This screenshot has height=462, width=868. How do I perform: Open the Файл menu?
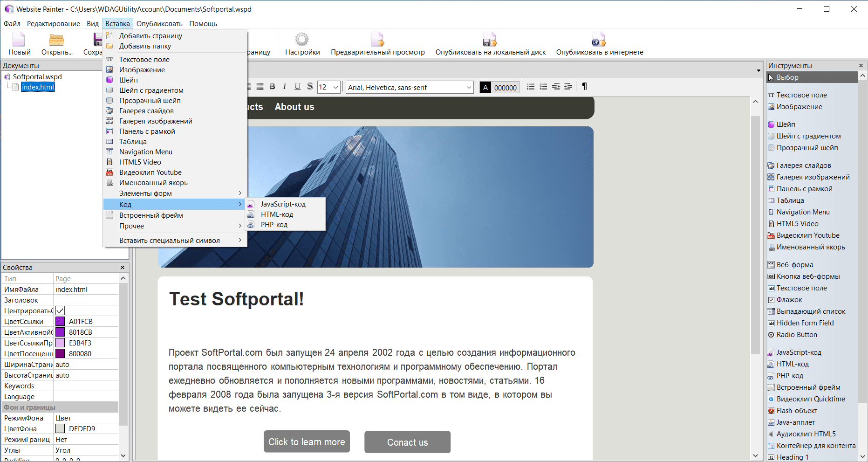pos(12,24)
